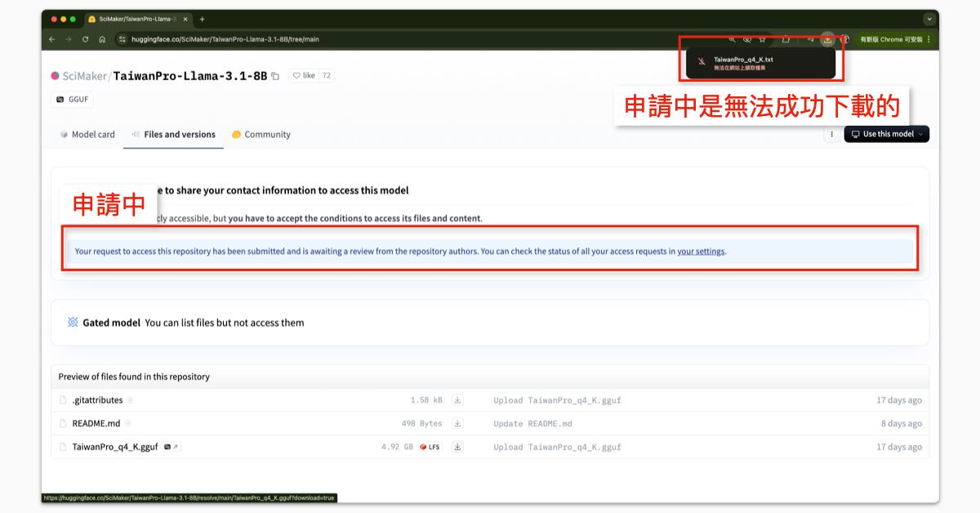The height and width of the screenshot is (513, 980).
Task: Download the TaiwanPro_q4_K.gguf file
Action: coord(457,447)
